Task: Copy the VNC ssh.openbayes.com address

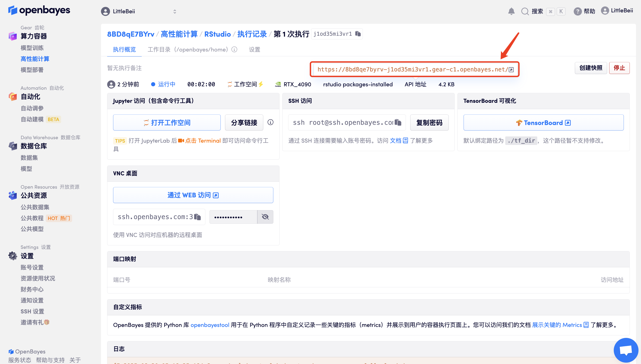Action: coord(198,217)
